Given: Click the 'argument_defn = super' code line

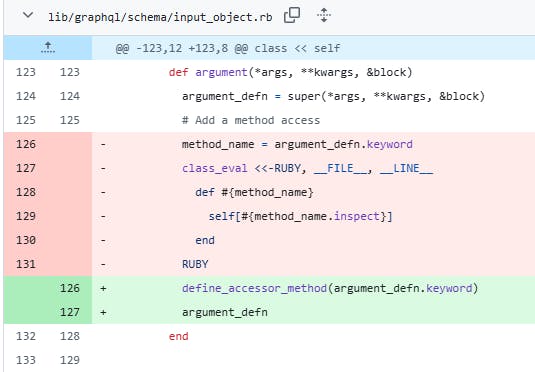Looking at the screenshot, I should coord(333,96).
